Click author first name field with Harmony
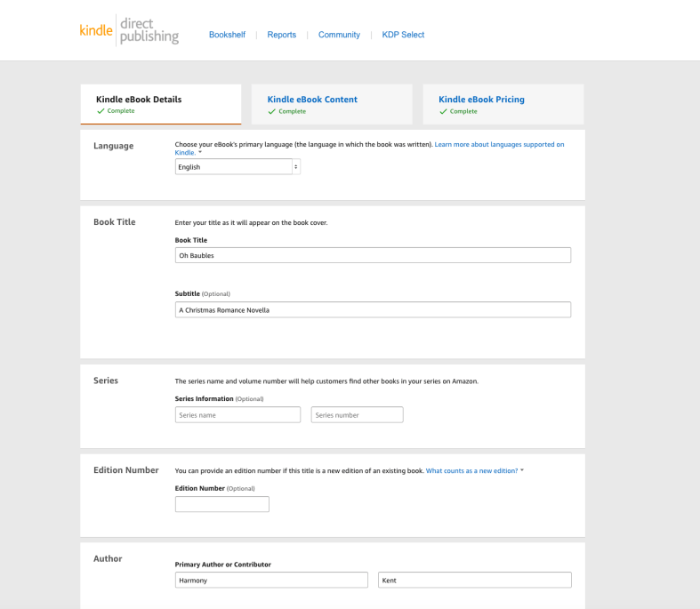 (271, 581)
